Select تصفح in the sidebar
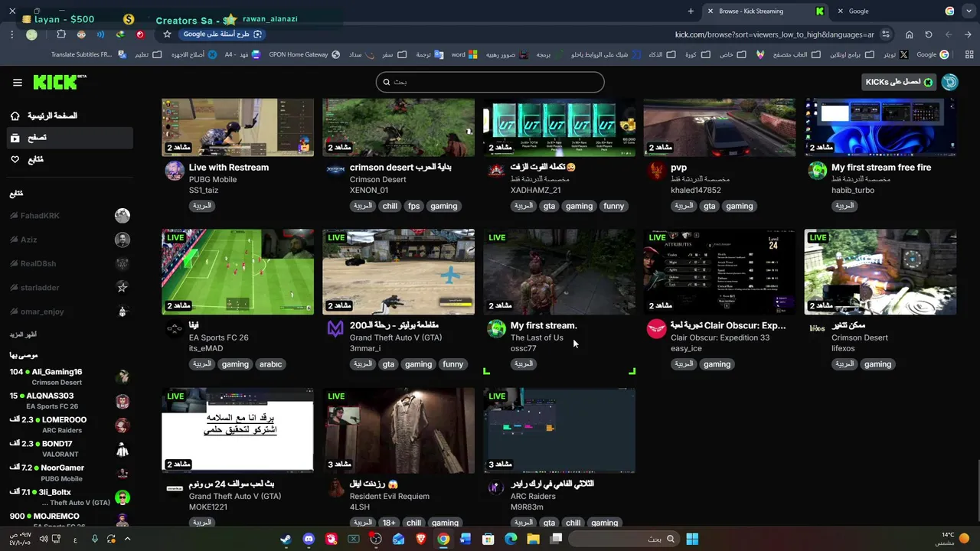Image resolution: width=980 pixels, height=551 pixels. pos(70,138)
